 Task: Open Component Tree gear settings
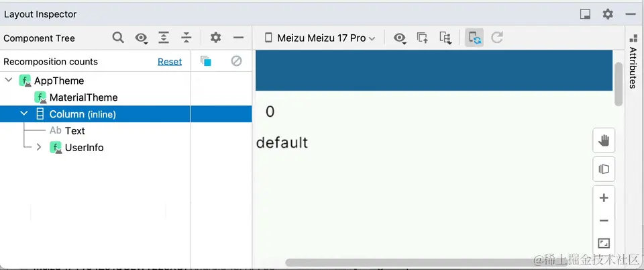(215, 38)
